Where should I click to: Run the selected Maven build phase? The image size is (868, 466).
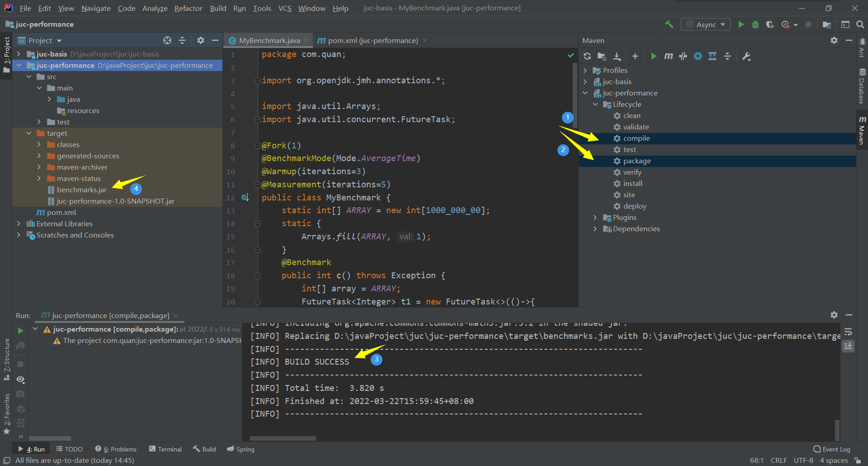tap(654, 56)
